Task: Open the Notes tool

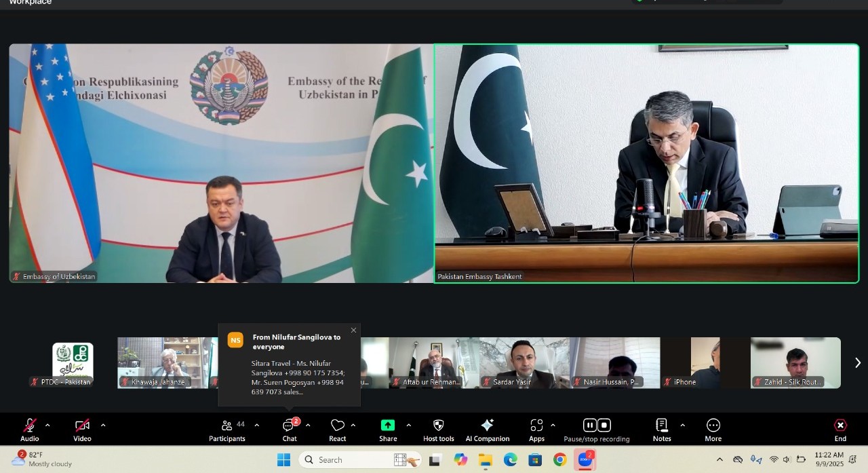Action: [x=662, y=425]
